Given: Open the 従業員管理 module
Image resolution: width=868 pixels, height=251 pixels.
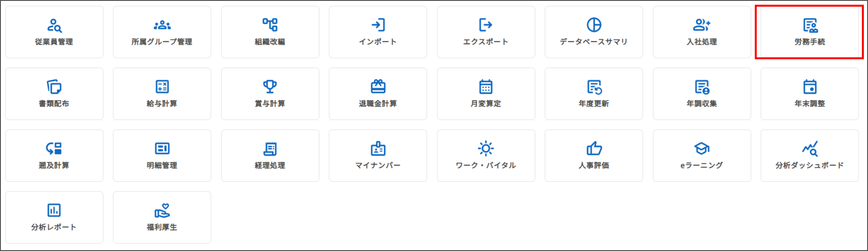Looking at the screenshot, I should pos(54,32).
